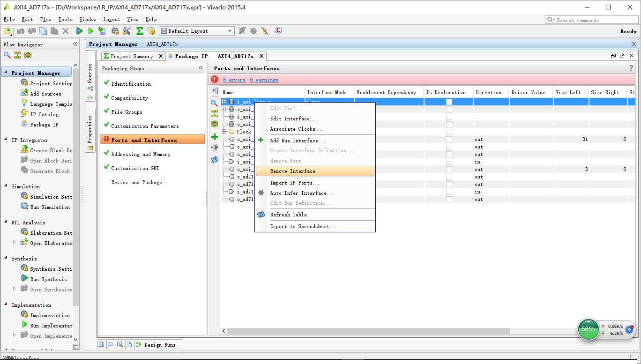Click the Flow Navigator vertical scrollbar
Screen dimensions: 641x364
76,187
